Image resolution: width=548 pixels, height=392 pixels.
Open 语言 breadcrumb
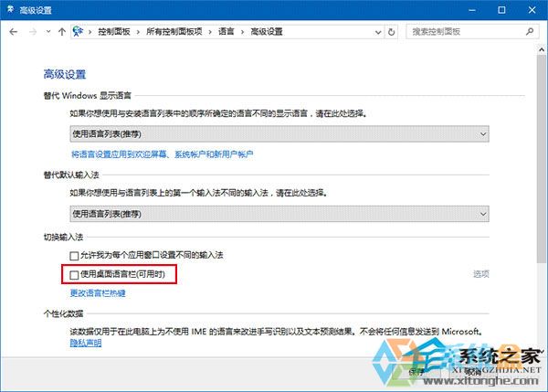click(227, 32)
